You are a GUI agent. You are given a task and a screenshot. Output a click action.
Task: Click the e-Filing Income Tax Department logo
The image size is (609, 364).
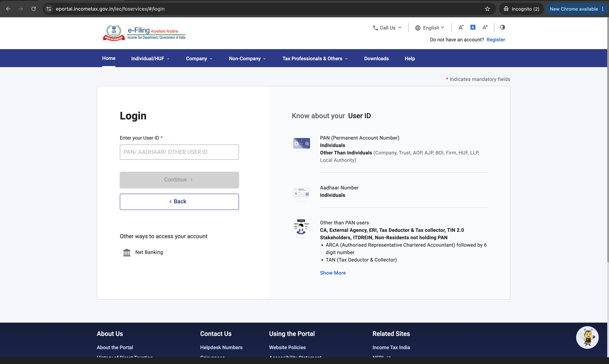[x=144, y=33]
